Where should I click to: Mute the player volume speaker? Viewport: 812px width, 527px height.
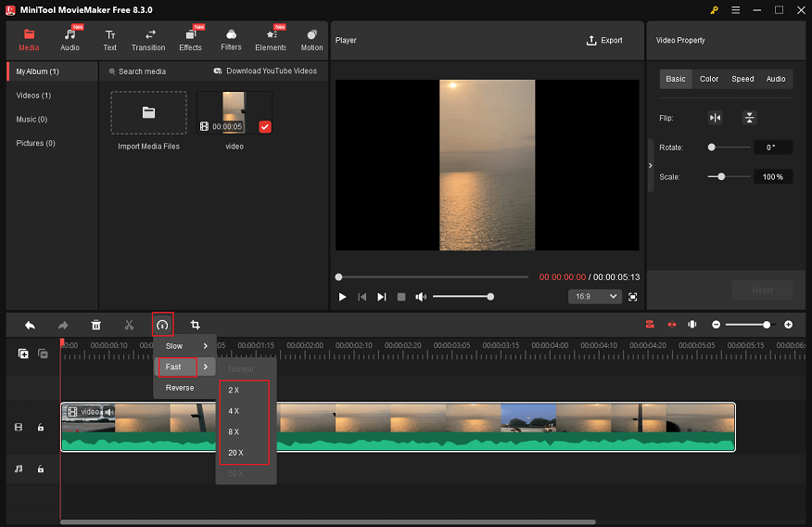click(421, 297)
